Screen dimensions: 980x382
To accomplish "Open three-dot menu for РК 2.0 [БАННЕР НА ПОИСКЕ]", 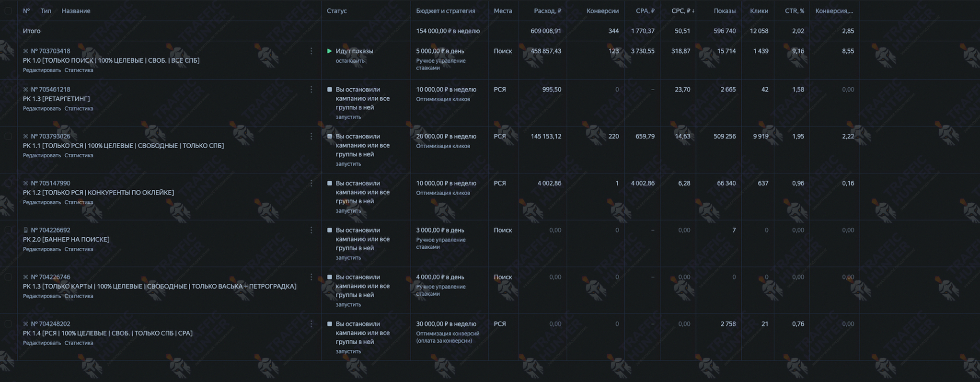I will pyautogui.click(x=311, y=230).
